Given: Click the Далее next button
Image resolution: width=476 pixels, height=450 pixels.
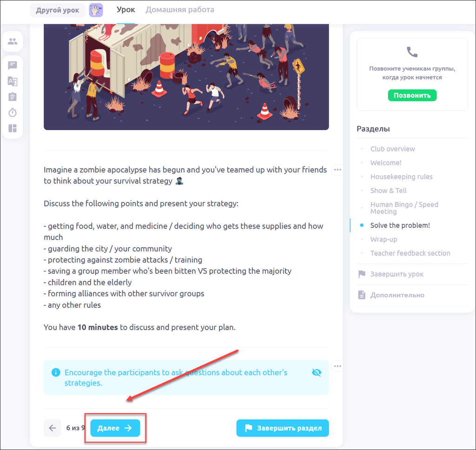Looking at the screenshot, I should tap(115, 428).
